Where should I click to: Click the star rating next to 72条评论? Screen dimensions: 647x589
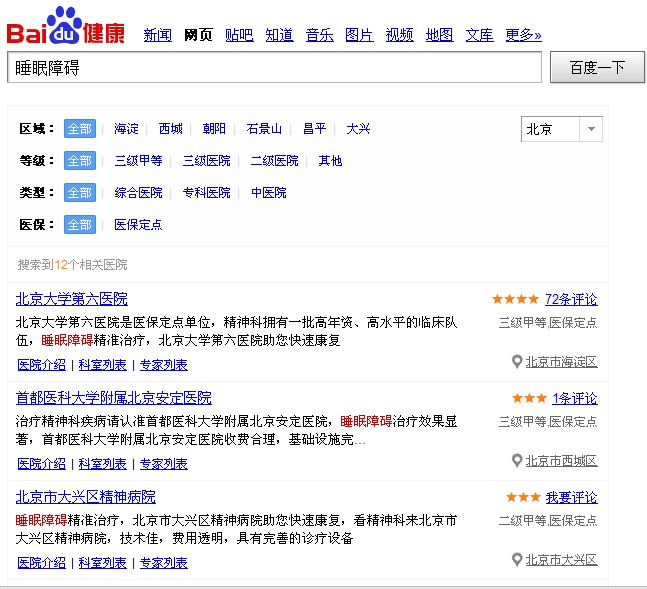[x=515, y=298]
